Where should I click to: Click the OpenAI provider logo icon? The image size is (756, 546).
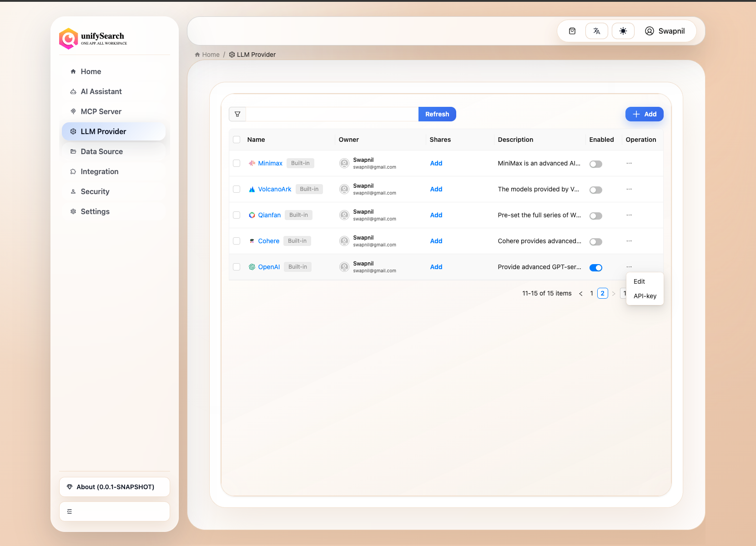click(252, 267)
